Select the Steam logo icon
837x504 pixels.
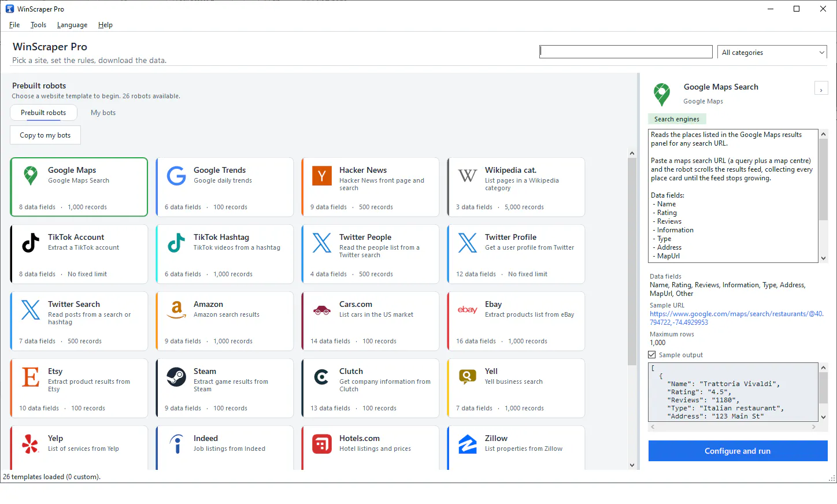click(176, 377)
